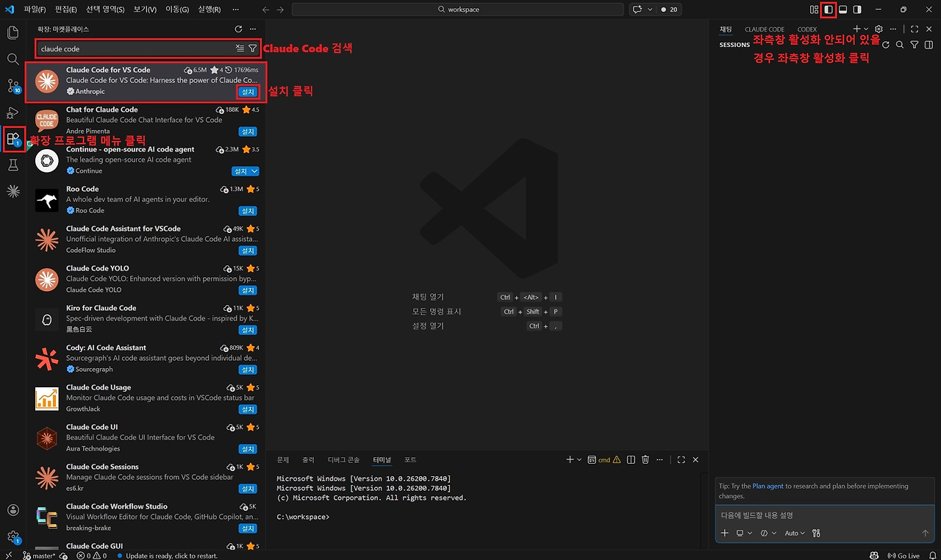Customize layout from the title bar
Viewport: 941px width, 560px height.
coord(815,10)
